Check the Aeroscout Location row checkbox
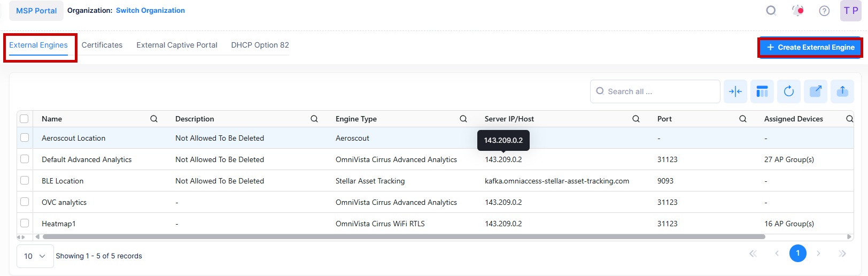 pos(25,138)
